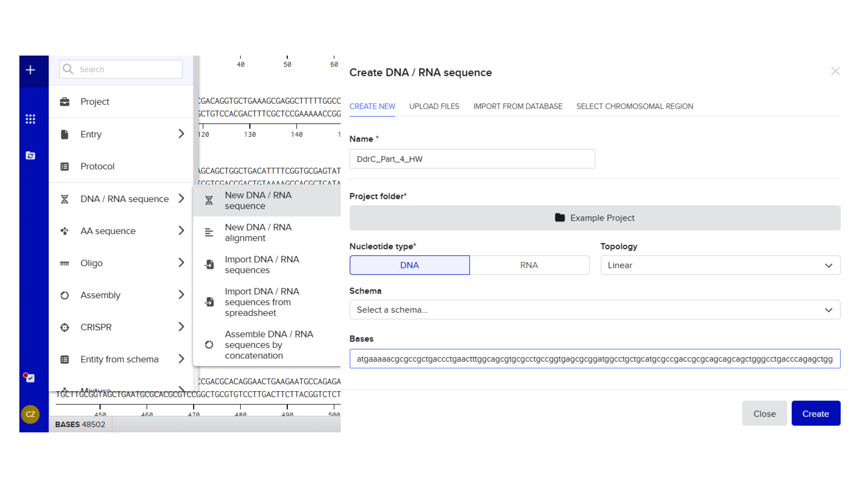Click the Assembly circular icon
The width and height of the screenshot is (868, 488).
(x=65, y=295)
